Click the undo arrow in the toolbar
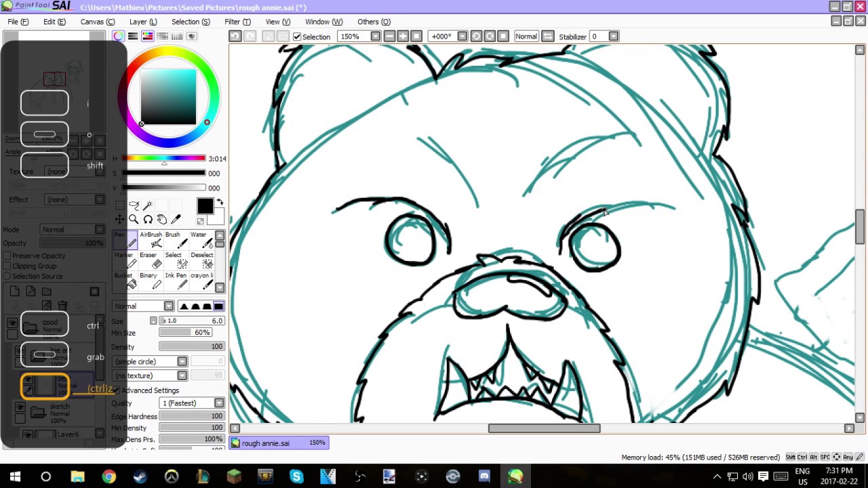Screen dimensions: 868x488 pos(235,37)
